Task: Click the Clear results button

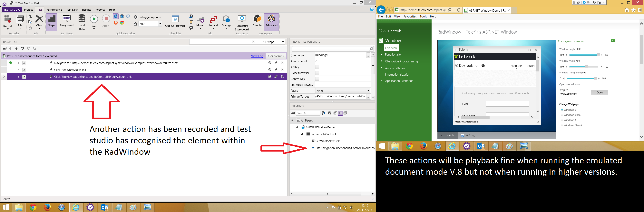Action: 276,56
